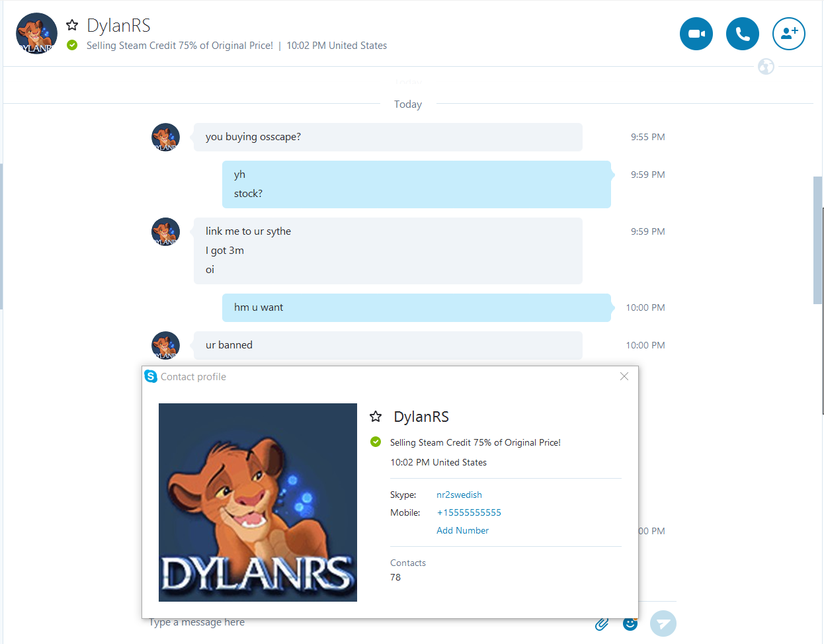
Task: Select the 'link me to ur sythe' message
Action: (248, 231)
